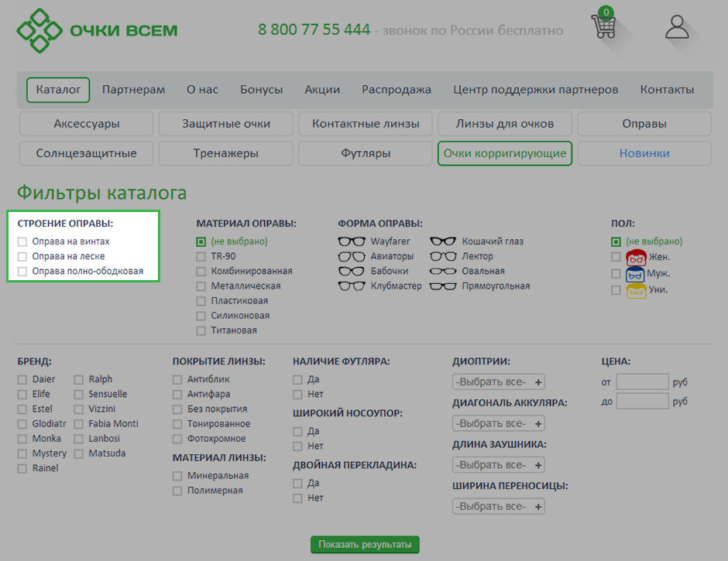Open the Диагональ аккуляра dropdown
This screenshot has width=728, height=561.
pos(498,424)
